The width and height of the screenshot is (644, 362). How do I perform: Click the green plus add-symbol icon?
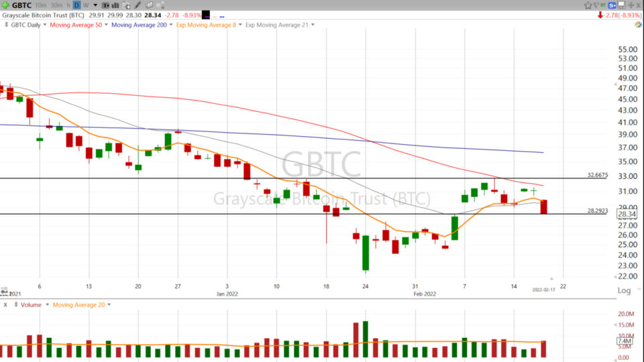coord(5,5)
